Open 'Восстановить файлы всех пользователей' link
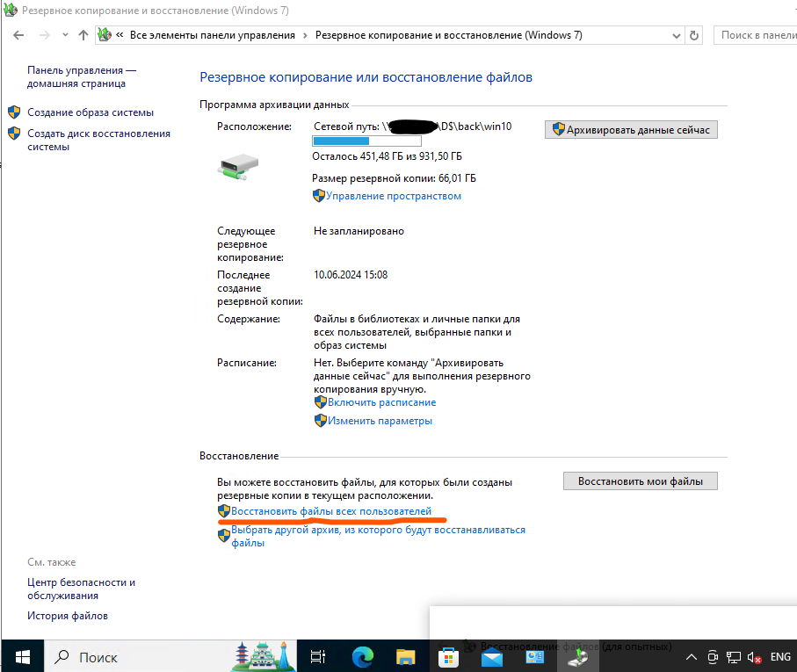Image resolution: width=797 pixels, height=672 pixels. coord(331,511)
